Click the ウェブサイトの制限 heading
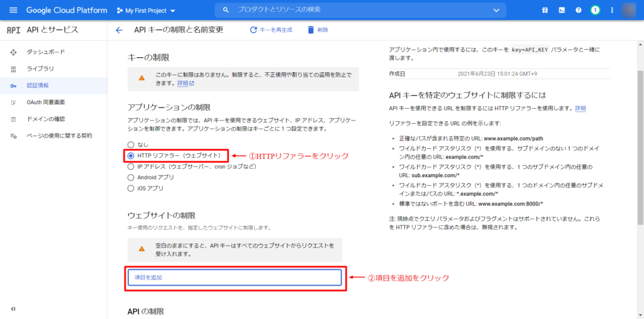This screenshot has width=644, height=319. click(162, 215)
